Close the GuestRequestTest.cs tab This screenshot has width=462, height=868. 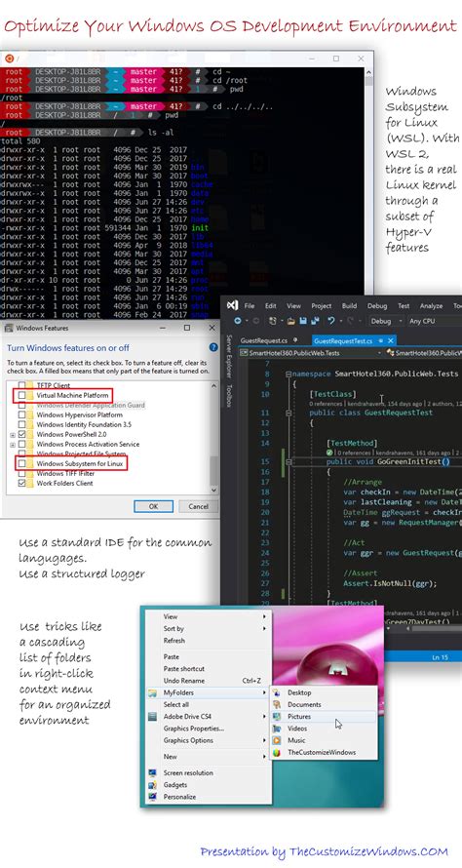click(391, 340)
